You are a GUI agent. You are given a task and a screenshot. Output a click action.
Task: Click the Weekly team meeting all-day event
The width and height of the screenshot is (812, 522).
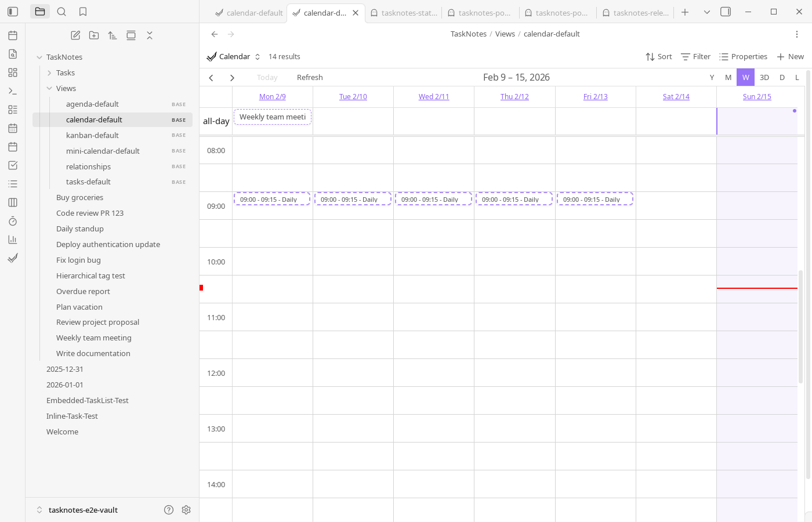272,117
